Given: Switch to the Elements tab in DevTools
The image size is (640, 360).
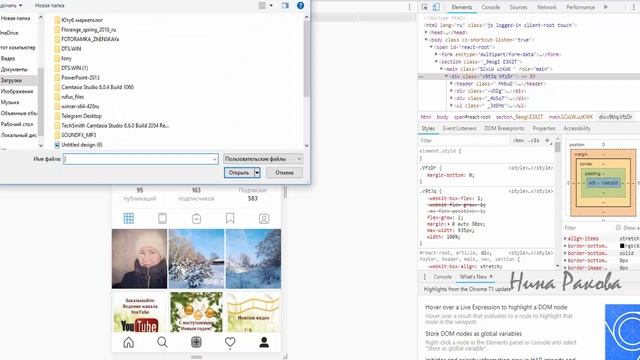Looking at the screenshot, I should [462, 7].
